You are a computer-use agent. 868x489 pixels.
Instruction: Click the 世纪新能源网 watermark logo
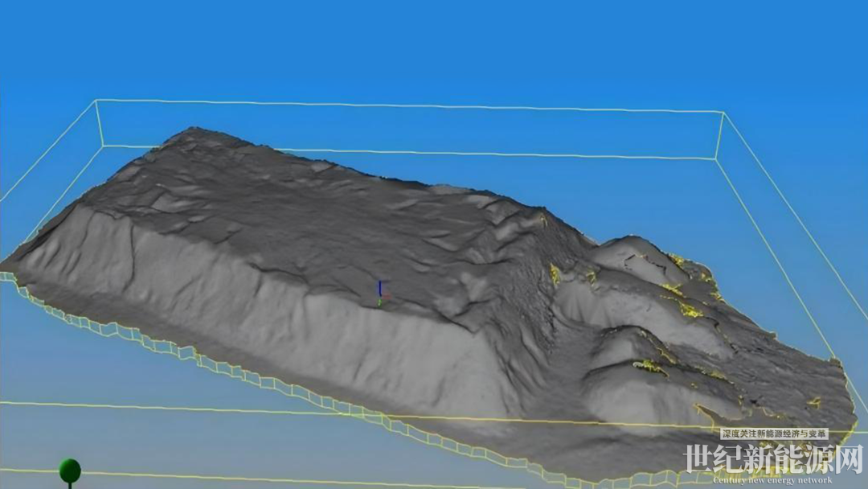point(772,459)
